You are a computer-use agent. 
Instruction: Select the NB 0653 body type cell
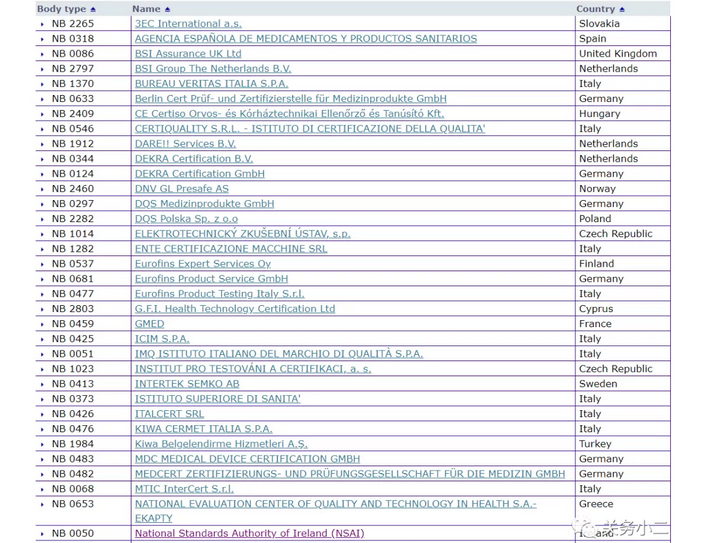pyautogui.click(x=83, y=511)
